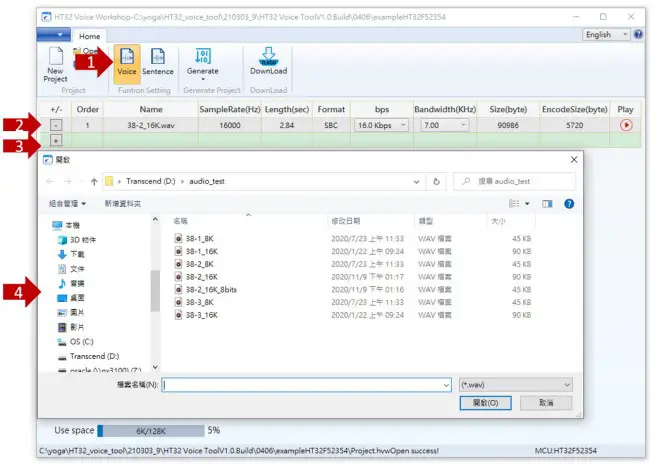Select Music folder in navigation tree
661x469 pixels.
pyautogui.click(x=71, y=283)
